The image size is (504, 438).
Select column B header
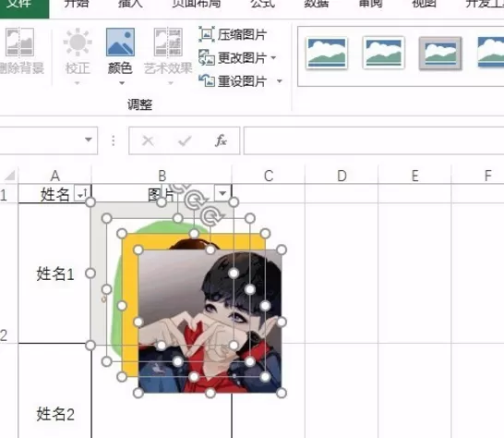tap(162, 176)
